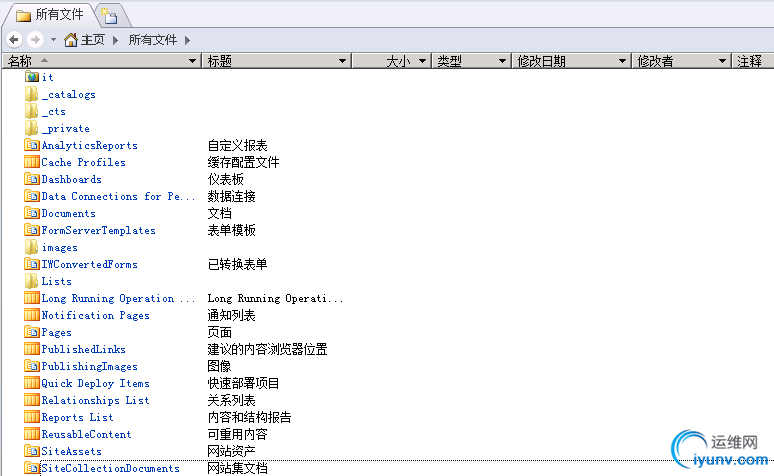774x476 pixels.
Task: Select the _catalogs folder icon
Action: click(31, 94)
